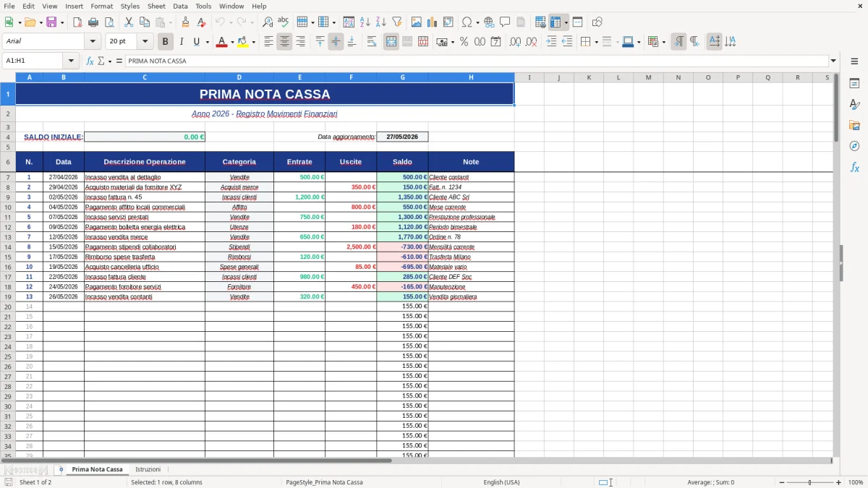Run the spelling check
868x488 pixels.
click(x=284, y=22)
